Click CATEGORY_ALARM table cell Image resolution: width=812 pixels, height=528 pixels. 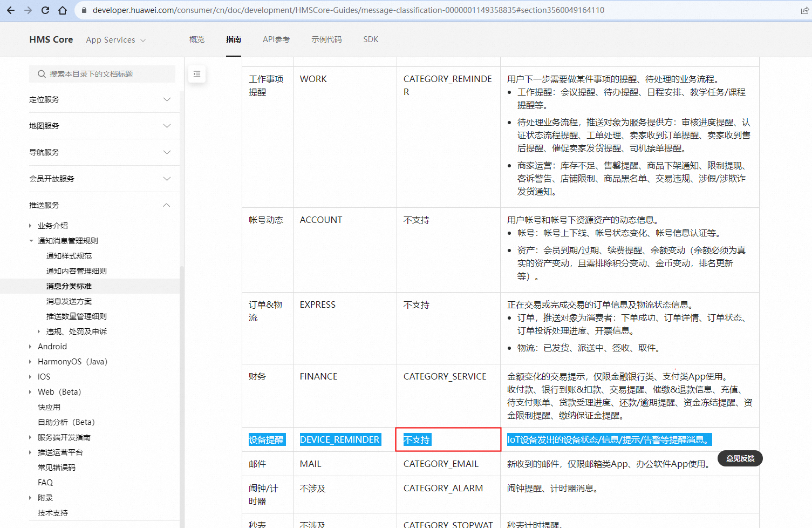(448, 495)
